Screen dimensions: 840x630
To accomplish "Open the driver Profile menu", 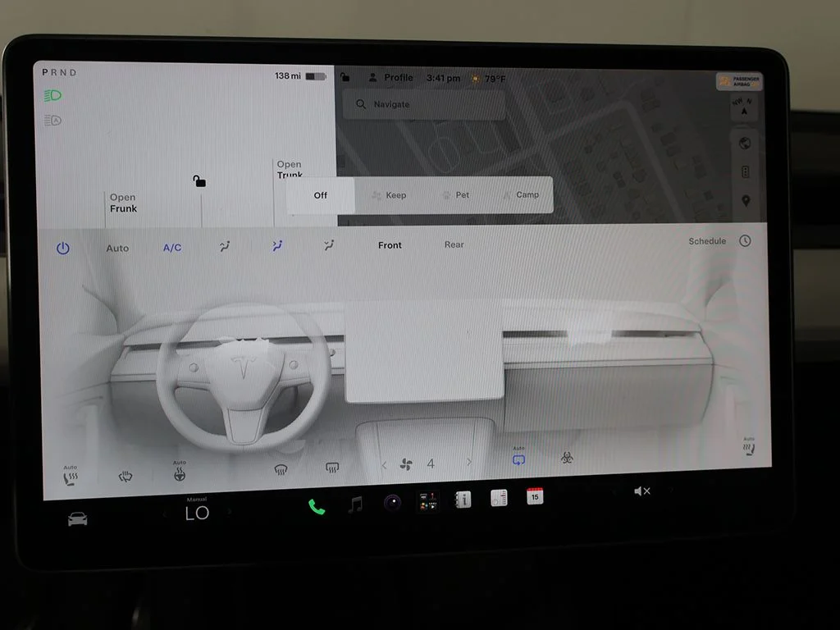I will tap(391, 78).
